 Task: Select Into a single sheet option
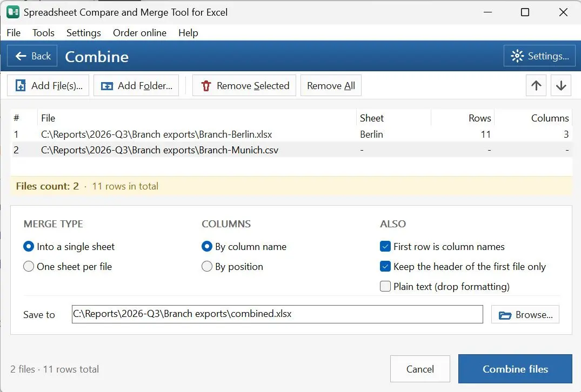[x=69, y=247]
